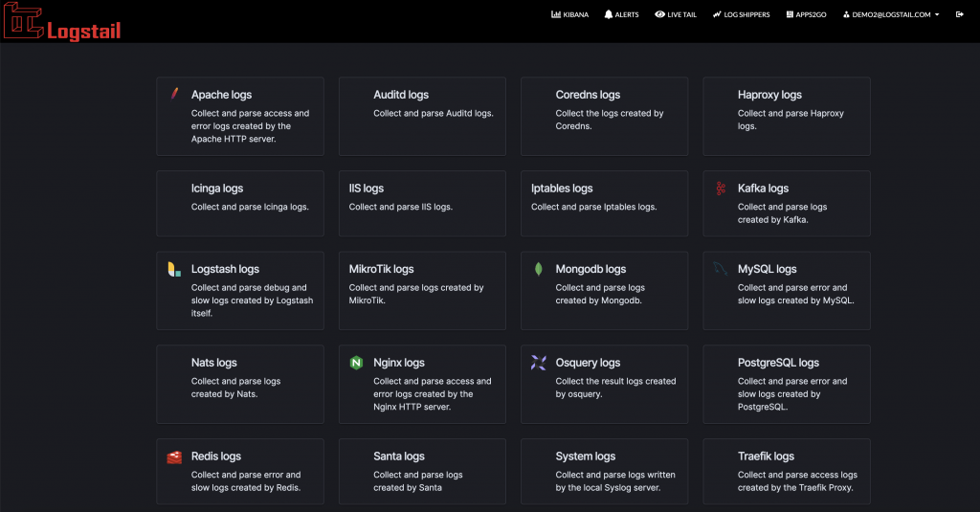Click the Kafka logo icon
The height and width of the screenshot is (512, 980).
tap(721, 189)
